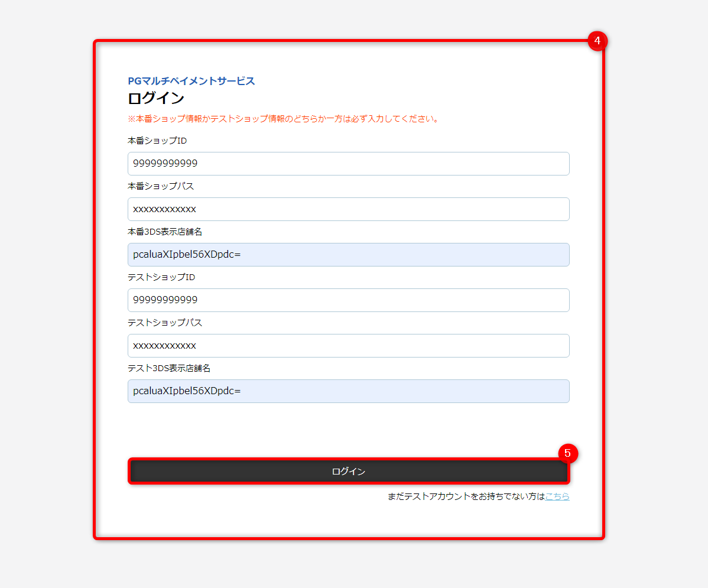Click the red circle marker numbered 4
This screenshot has height=588, width=708.
click(x=597, y=41)
